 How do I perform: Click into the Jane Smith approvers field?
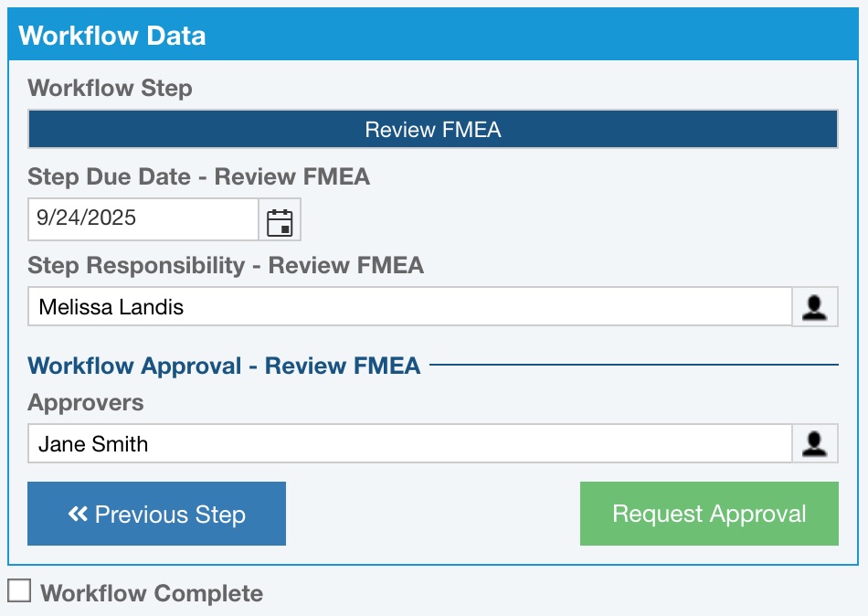(409, 444)
